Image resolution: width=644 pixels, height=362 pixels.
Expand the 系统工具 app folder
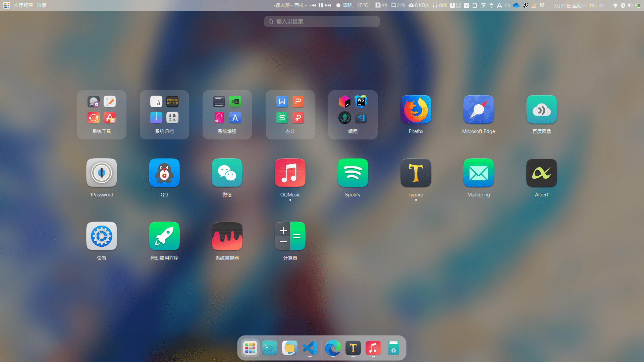pyautogui.click(x=102, y=115)
